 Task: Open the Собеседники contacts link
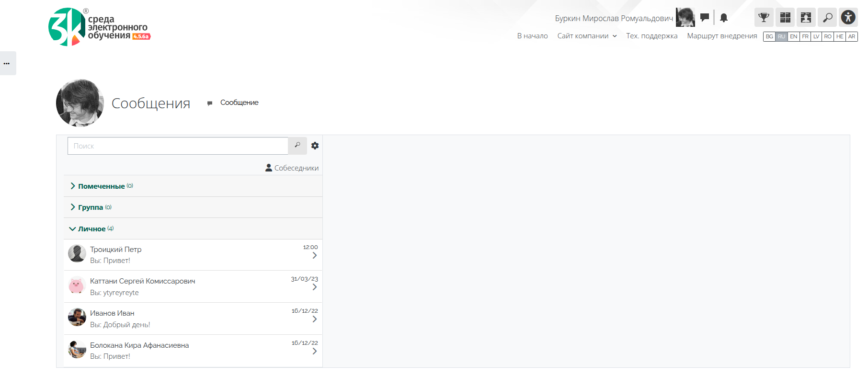click(292, 168)
